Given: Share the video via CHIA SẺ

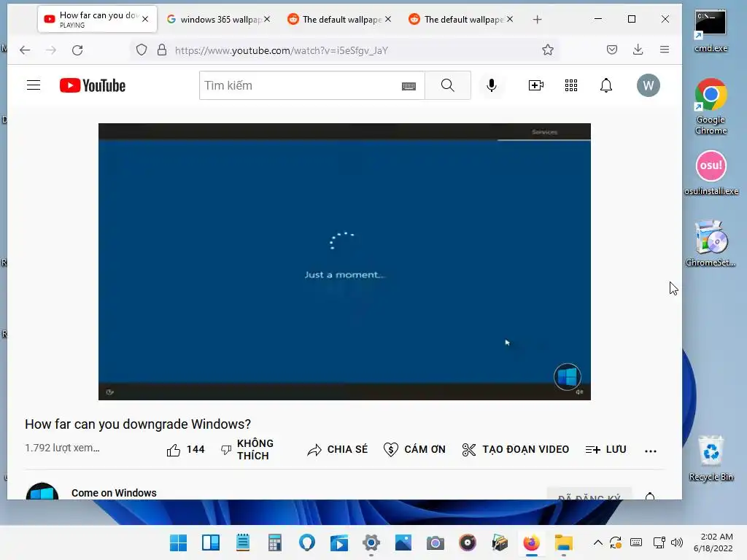Looking at the screenshot, I should click(x=337, y=449).
